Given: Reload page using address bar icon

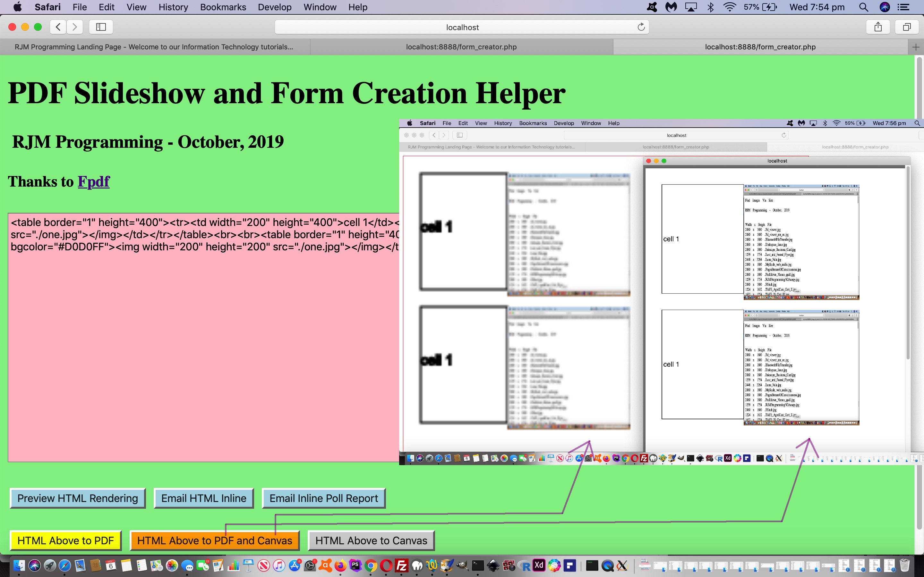Looking at the screenshot, I should point(641,27).
